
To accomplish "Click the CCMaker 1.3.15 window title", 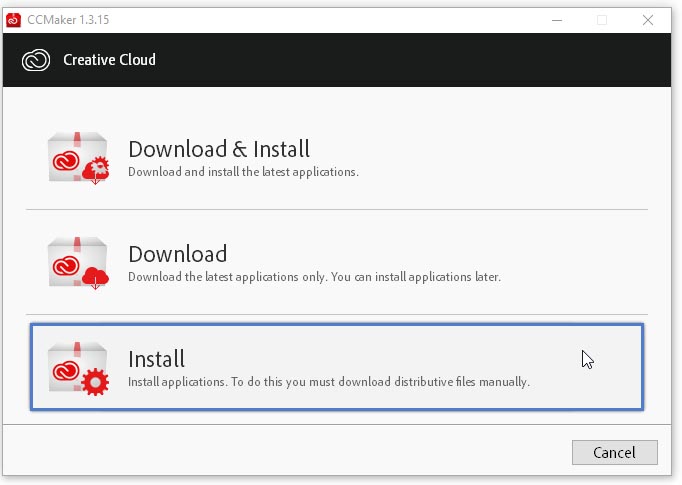I will 68,20.
